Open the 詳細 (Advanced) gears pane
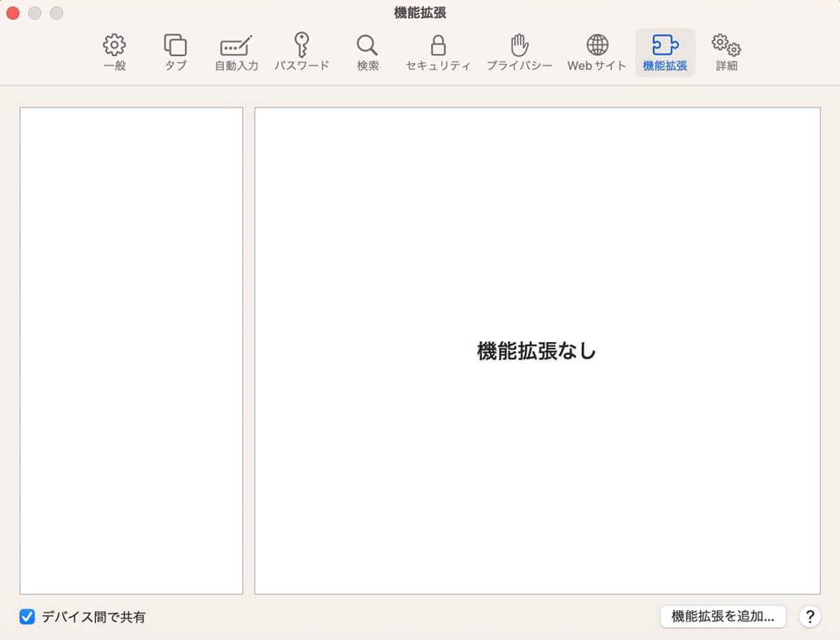Screen dimensions: 840x640 pyautogui.click(x=726, y=53)
